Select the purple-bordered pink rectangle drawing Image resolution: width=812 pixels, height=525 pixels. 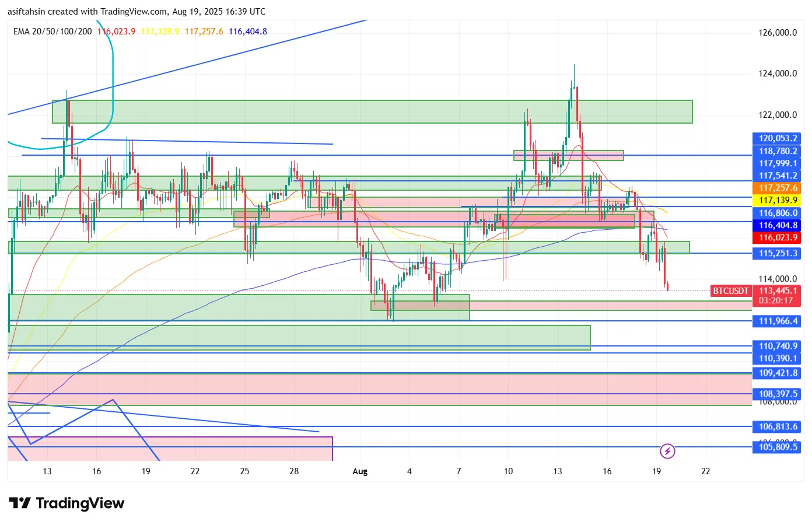pos(170,449)
